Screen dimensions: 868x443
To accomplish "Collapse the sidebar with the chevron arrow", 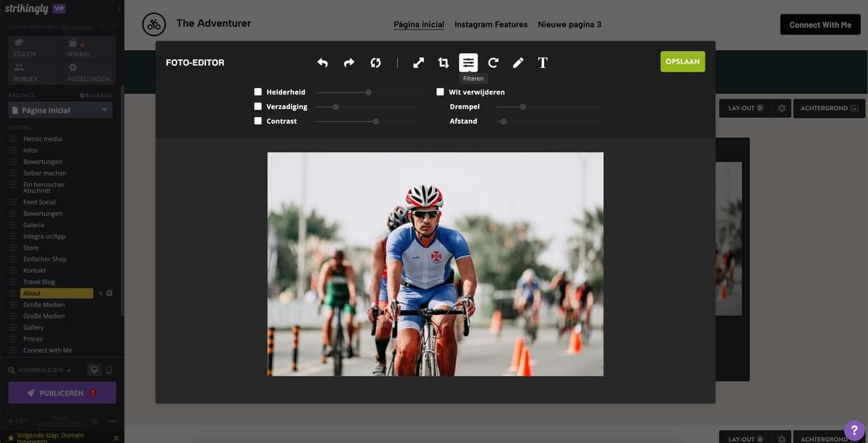I will tap(118, 9).
